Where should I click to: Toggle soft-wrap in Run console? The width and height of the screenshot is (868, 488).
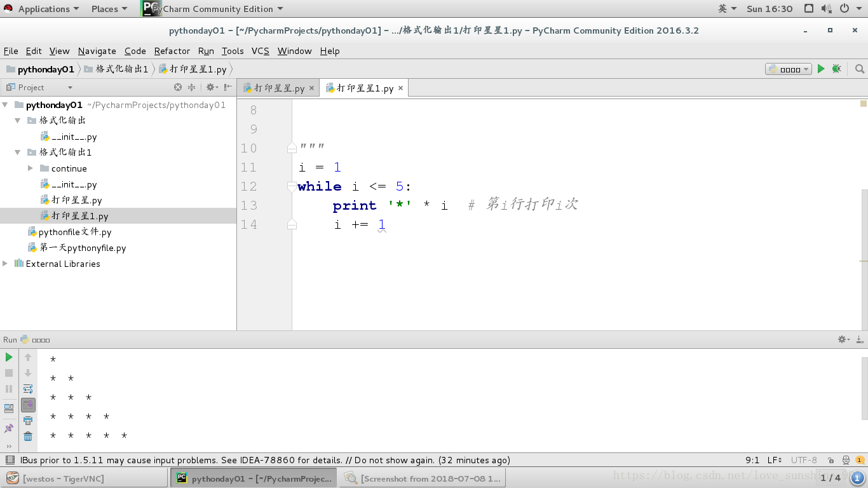click(28, 389)
